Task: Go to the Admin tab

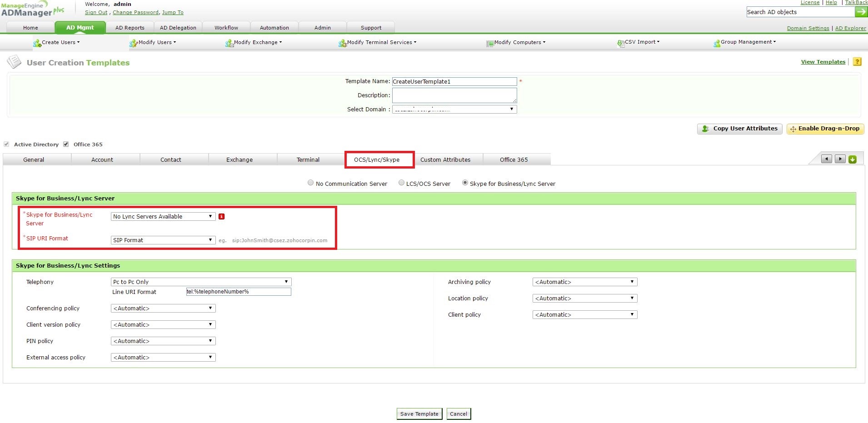Action: click(323, 28)
